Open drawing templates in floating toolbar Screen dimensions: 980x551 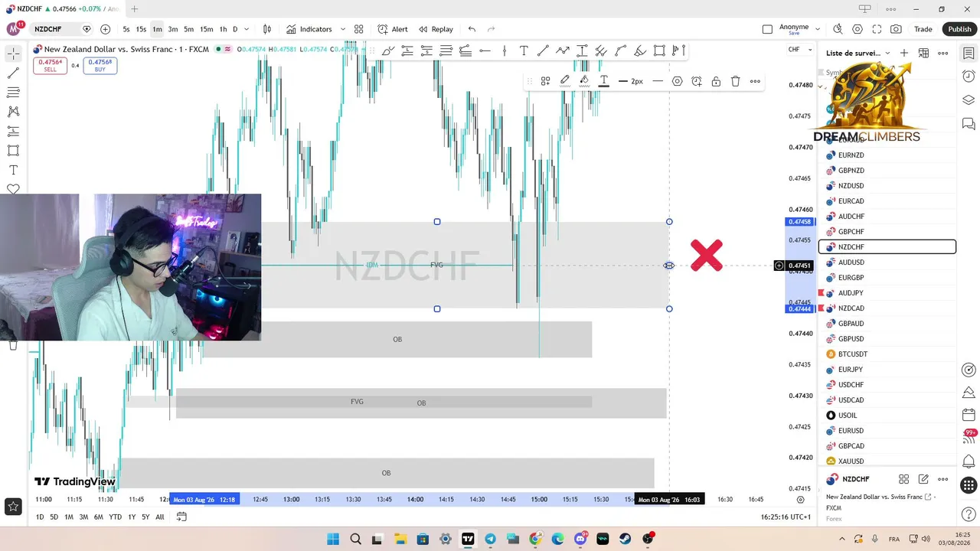pyautogui.click(x=545, y=81)
